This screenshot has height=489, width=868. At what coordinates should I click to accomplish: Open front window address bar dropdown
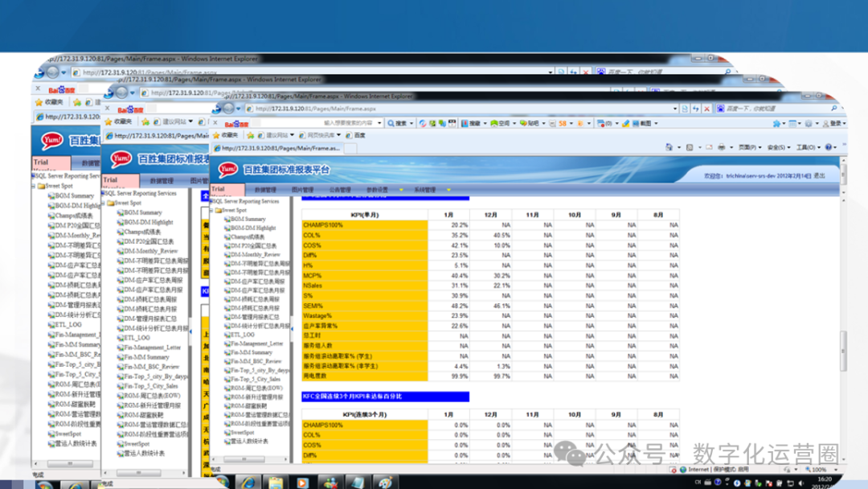675,109
